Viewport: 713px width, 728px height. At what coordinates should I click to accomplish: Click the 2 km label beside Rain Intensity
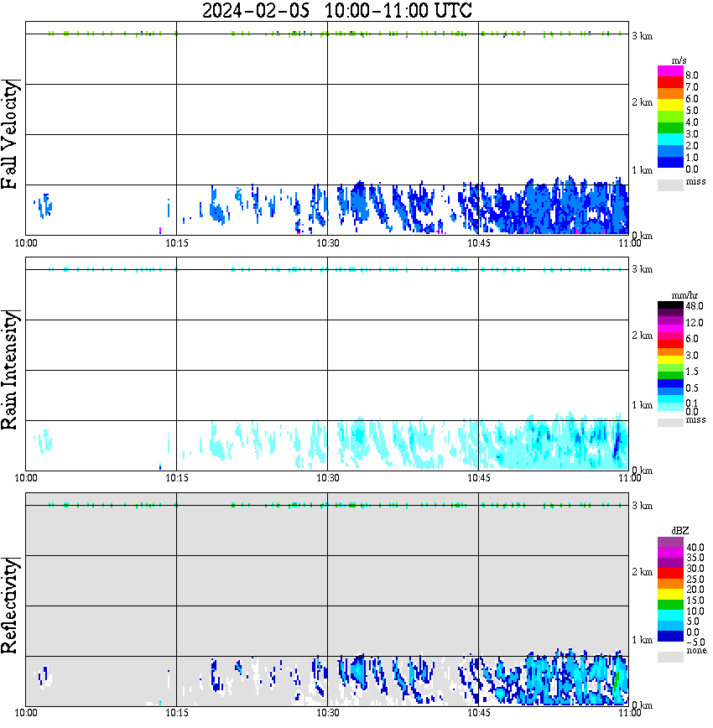643,335
